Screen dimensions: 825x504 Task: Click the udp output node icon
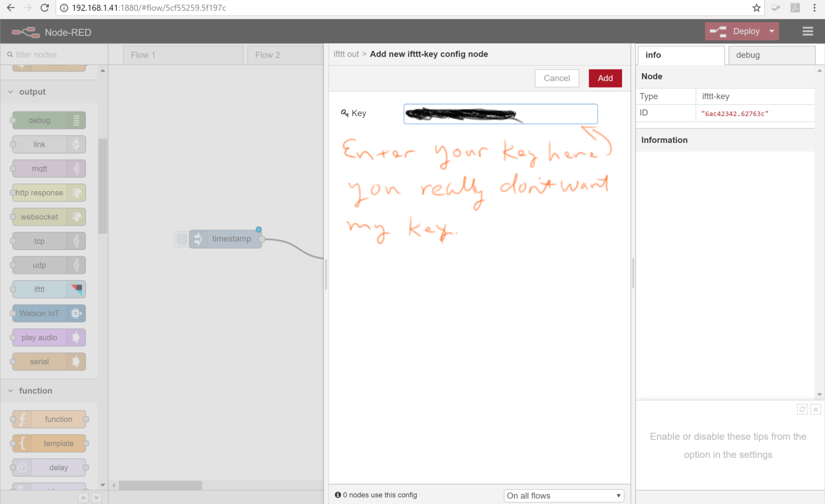[x=76, y=265]
